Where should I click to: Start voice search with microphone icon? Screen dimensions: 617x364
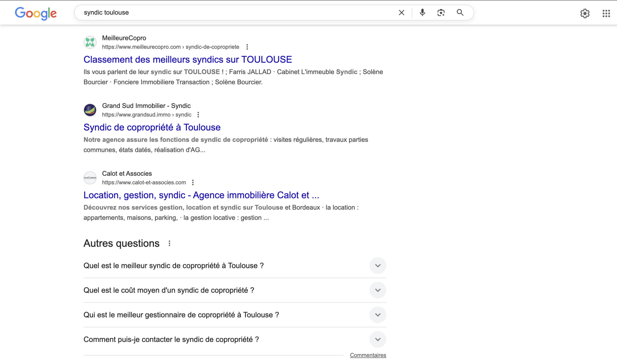422,13
